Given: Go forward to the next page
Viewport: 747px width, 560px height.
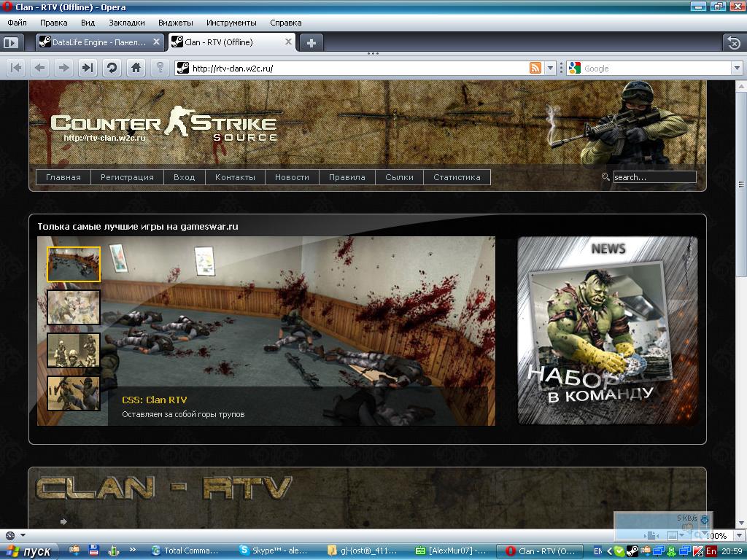Looking at the screenshot, I should pyautogui.click(x=64, y=68).
